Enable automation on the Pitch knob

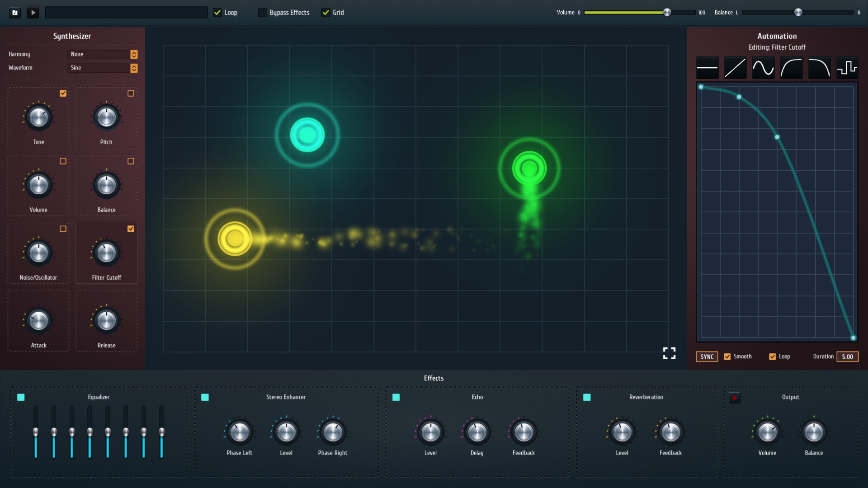coord(131,93)
